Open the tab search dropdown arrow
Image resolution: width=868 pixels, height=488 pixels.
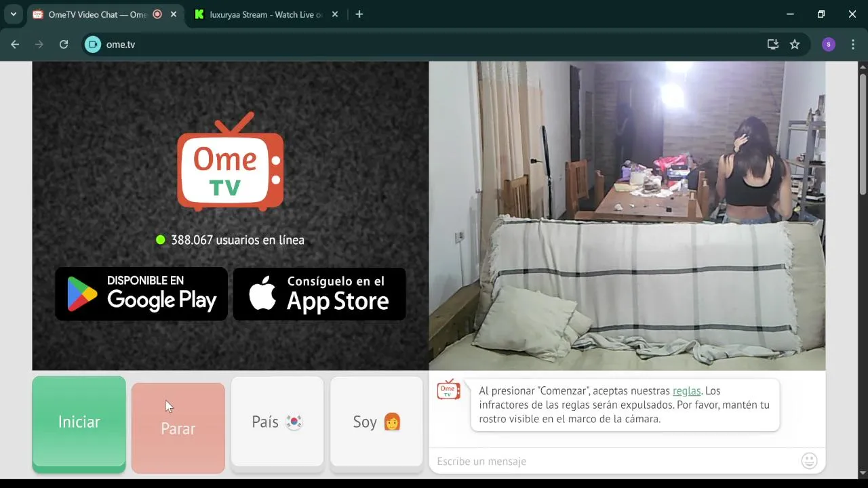tap(13, 14)
